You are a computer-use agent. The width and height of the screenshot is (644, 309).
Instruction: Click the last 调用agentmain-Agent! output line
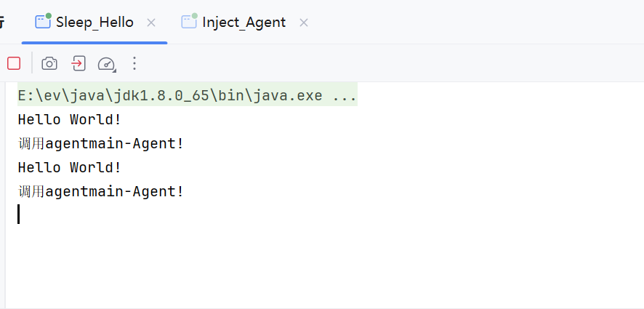click(x=101, y=191)
